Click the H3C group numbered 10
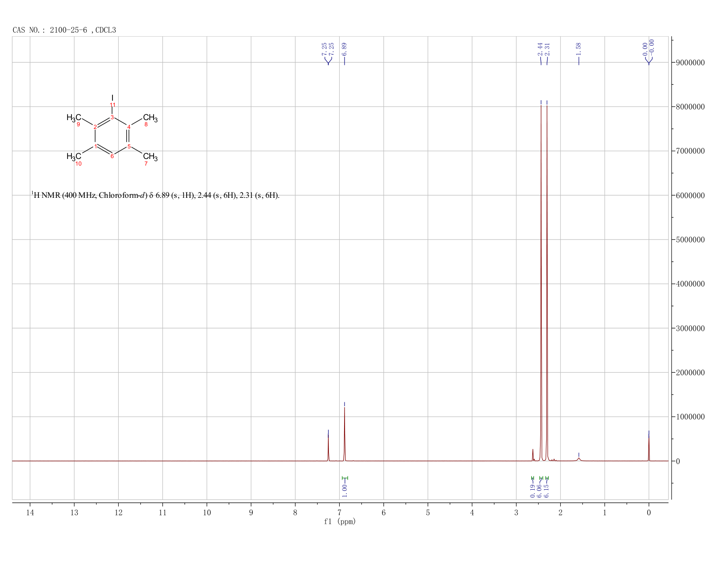 74,157
